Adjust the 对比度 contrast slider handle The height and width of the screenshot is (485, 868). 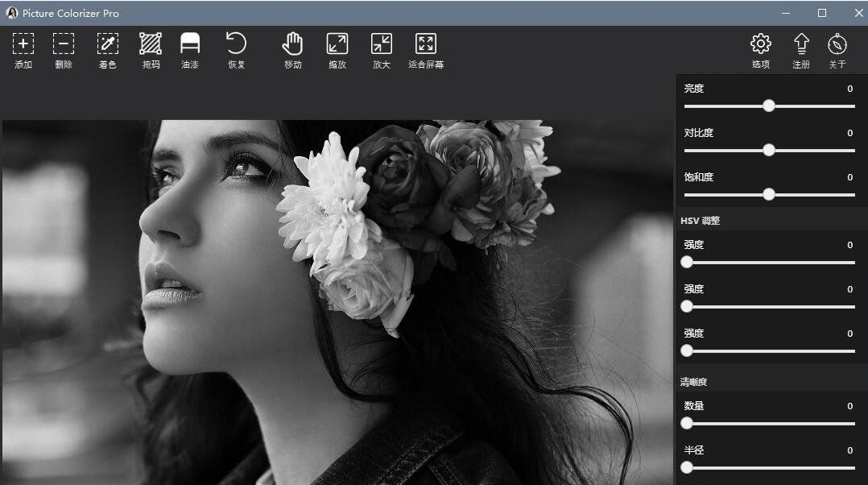769,150
